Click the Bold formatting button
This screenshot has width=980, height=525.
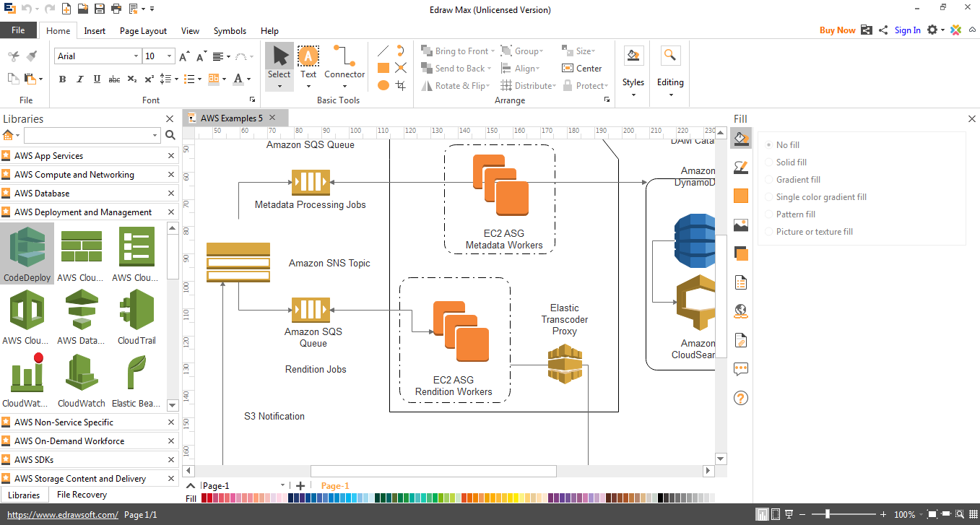click(62, 79)
